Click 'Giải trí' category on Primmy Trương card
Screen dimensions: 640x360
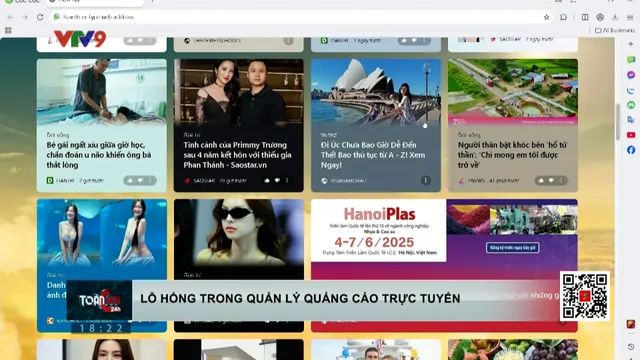(x=192, y=135)
